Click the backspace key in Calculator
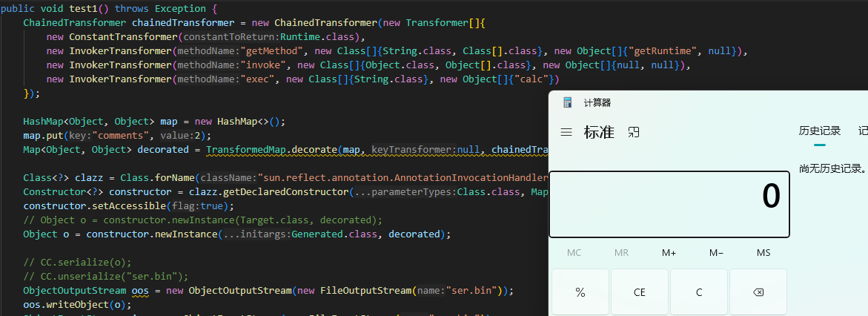 758,292
